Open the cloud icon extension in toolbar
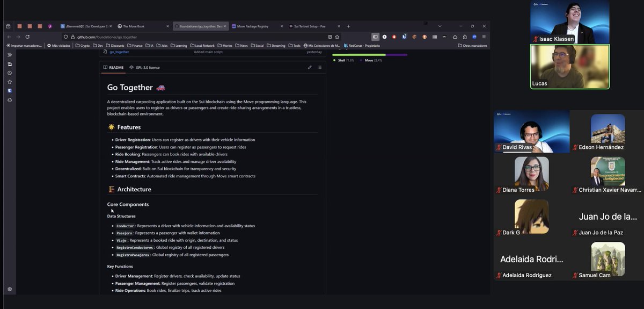 (455, 37)
